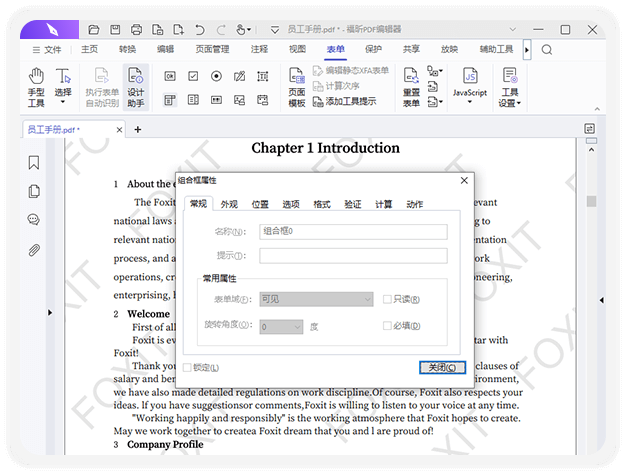Close the 员工手册.pdf document tab
This screenshot has width=626, height=475.
tap(119, 130)
